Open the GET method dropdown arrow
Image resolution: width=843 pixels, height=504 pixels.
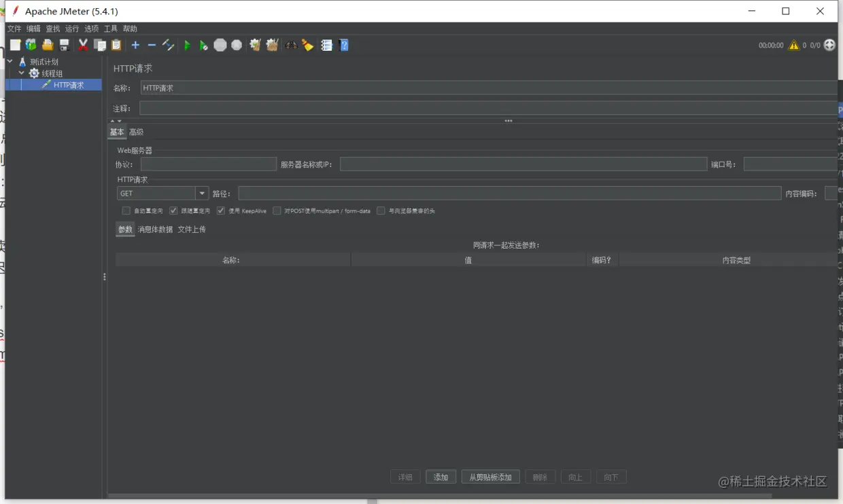click(x=202, y=194)
